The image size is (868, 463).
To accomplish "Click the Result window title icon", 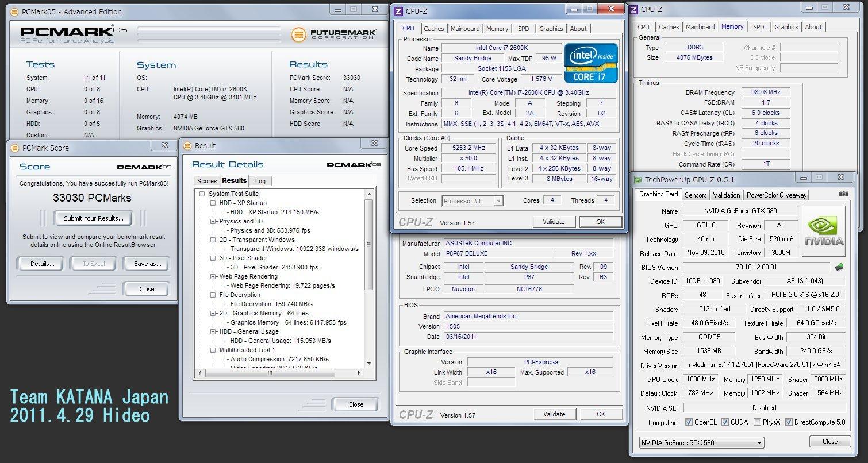I will (x=187, y=146).
